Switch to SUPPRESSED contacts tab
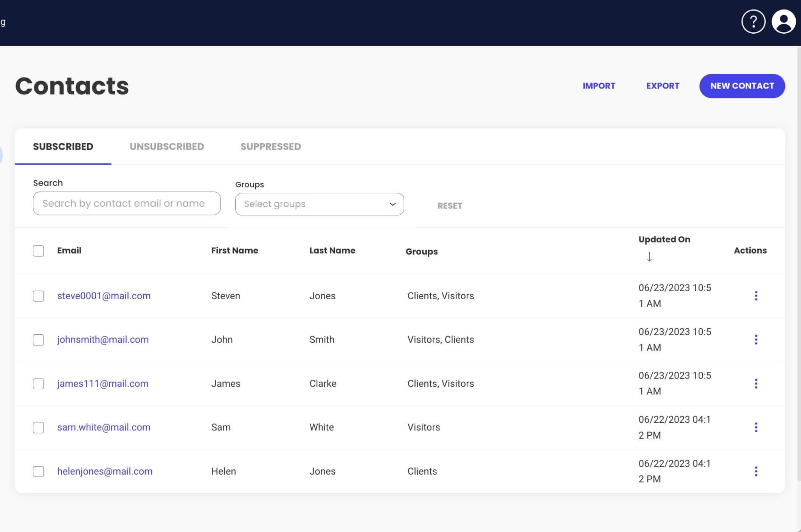This screenshot has height=532, width=801. 270,146
